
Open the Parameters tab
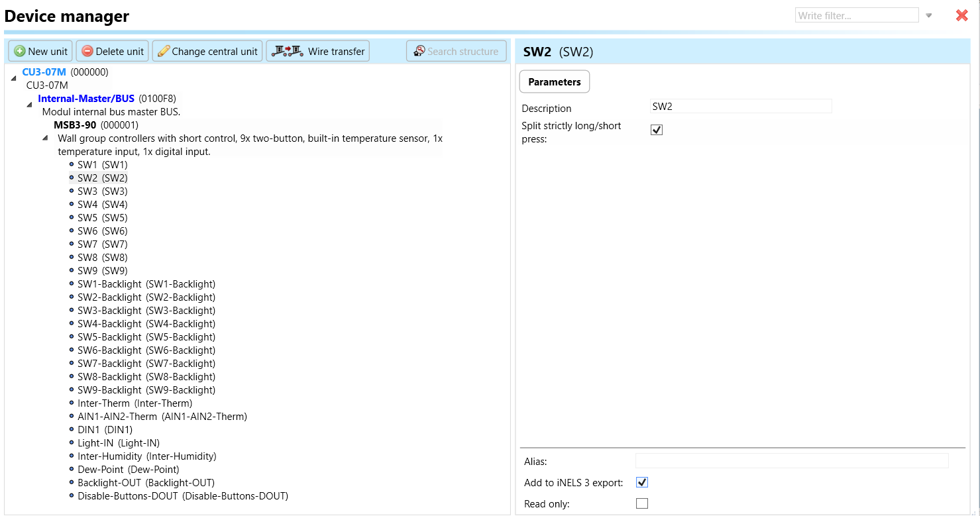click(x=554, y=82)
